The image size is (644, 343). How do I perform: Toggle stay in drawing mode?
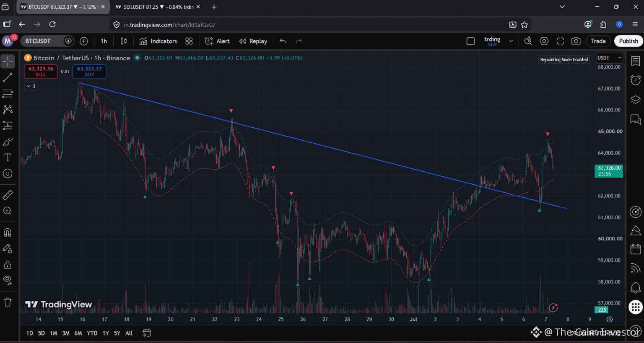tap(8, 249)
